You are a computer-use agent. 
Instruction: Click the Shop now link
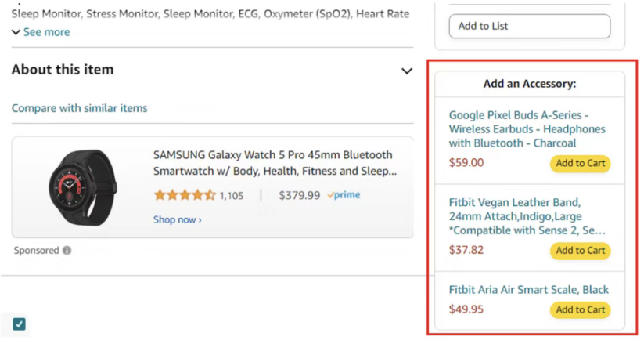tap(177, 219)
